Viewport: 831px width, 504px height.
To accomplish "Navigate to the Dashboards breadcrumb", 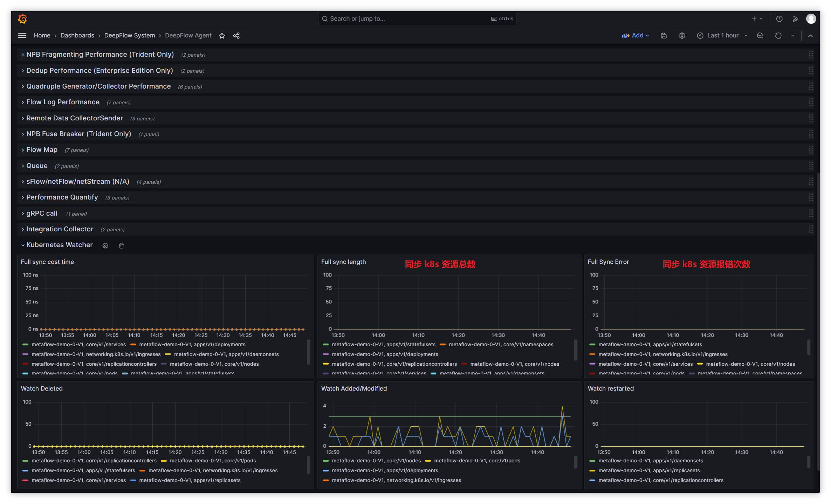I will tap(77, 35).
